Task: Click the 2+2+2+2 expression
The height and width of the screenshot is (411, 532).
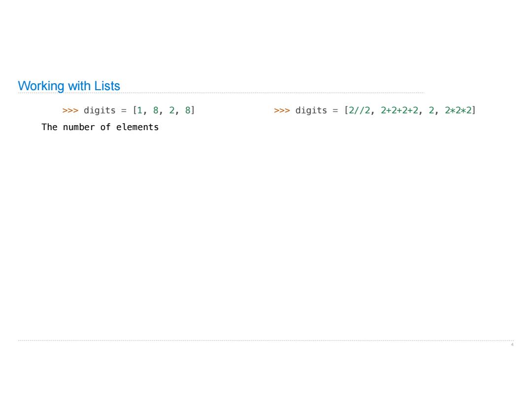Action: point(399,110)
